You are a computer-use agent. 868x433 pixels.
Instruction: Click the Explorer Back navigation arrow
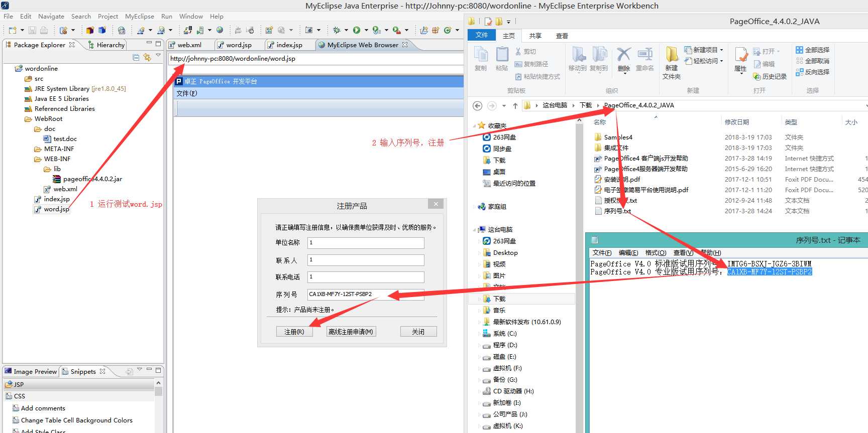[x=478, y=105]
